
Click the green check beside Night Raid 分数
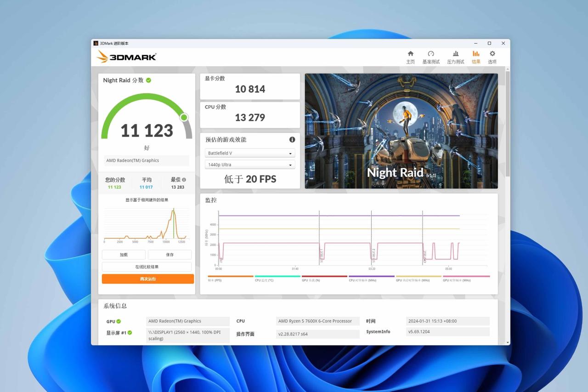click(x=148, y=80)
